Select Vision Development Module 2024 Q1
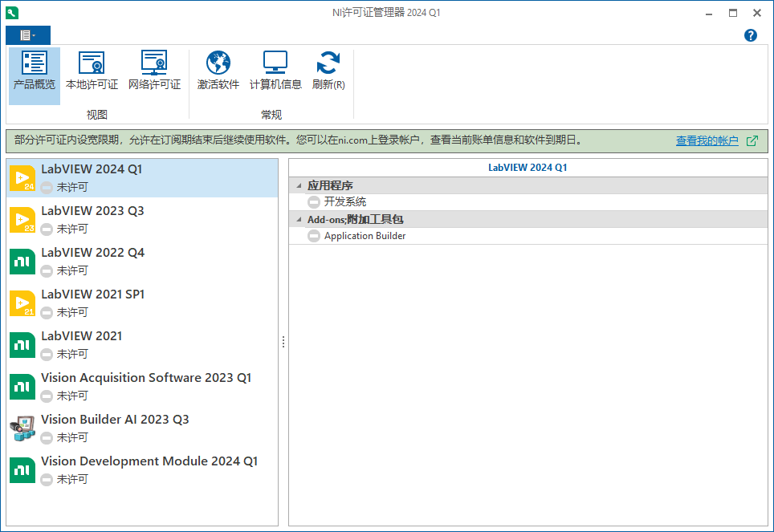 pyautogui.click(x=142, y=470)
